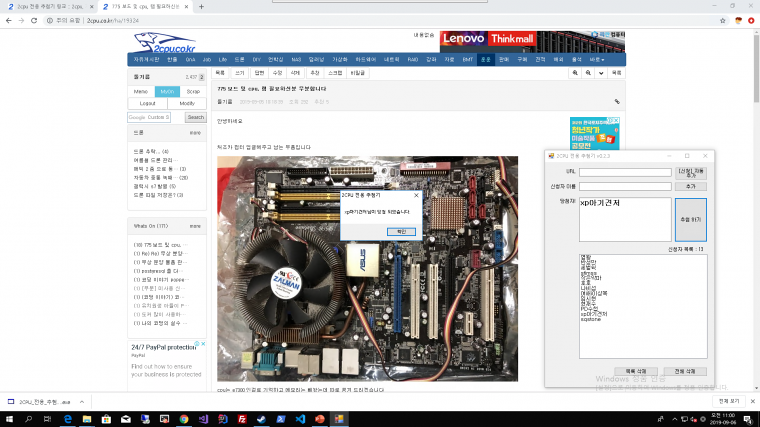760x427 pixels.
Task: Click the 전체 삭제 button in the raffle tool
Action: pyautogui.click(x=685, y=371)
